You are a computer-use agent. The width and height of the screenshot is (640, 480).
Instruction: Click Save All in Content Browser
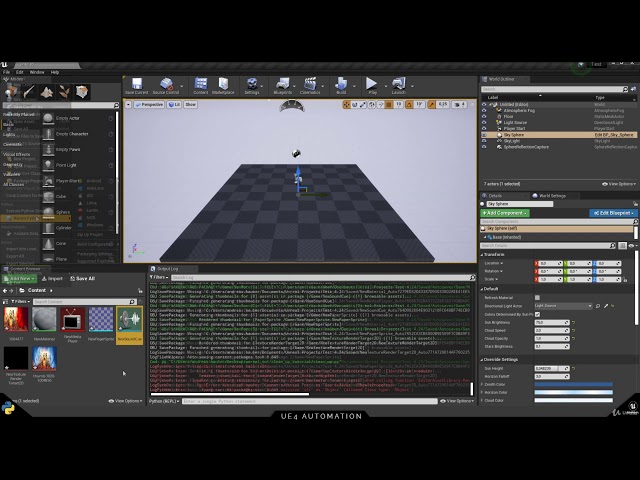[82, 279]
